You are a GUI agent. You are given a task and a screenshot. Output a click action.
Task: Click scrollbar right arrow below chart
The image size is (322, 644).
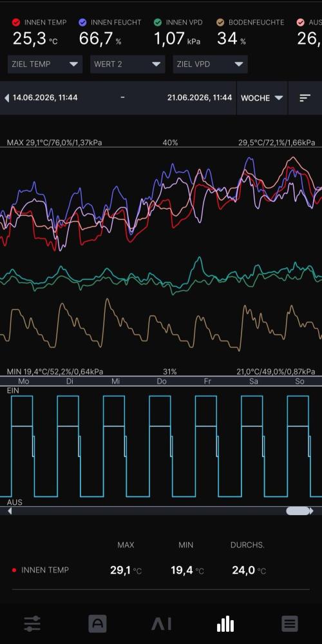click(x=311, y=511)
